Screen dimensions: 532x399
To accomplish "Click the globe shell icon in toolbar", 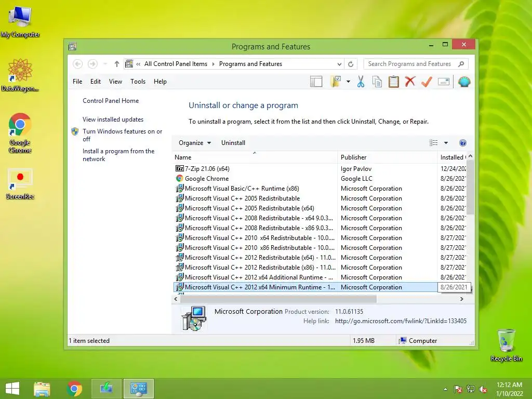I will pos(464,82).
